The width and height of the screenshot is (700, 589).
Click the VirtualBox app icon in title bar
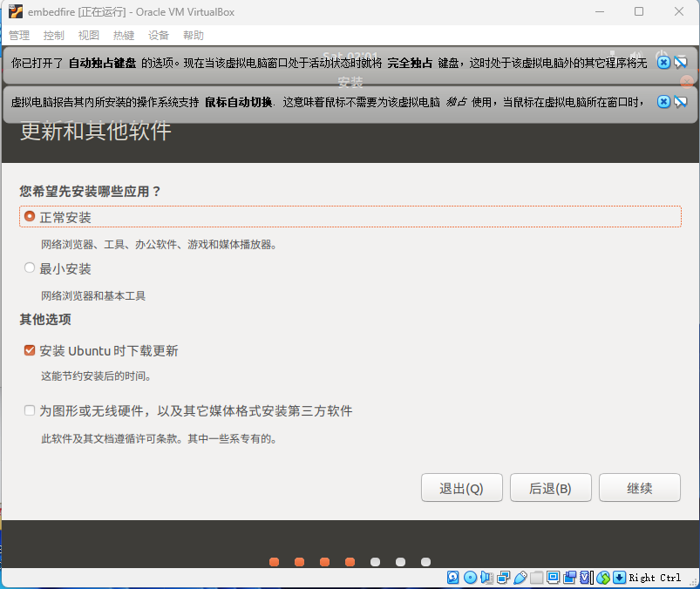point(16,11)
